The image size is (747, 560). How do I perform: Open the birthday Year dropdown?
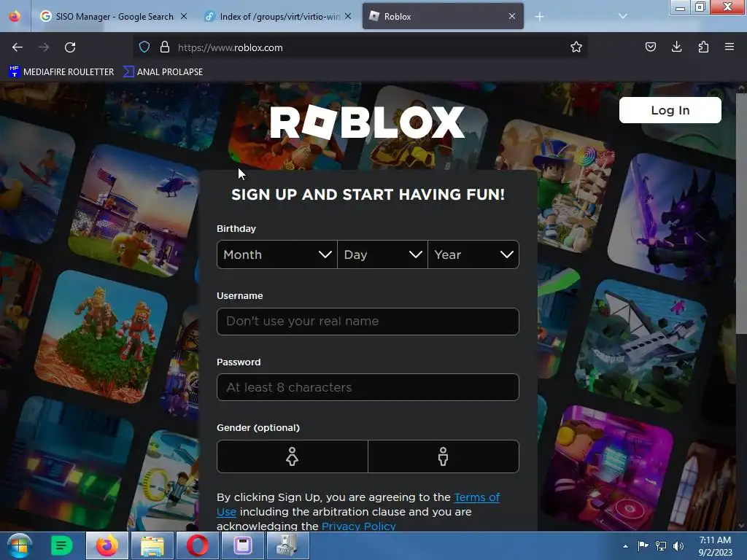(x=473, y=254)
